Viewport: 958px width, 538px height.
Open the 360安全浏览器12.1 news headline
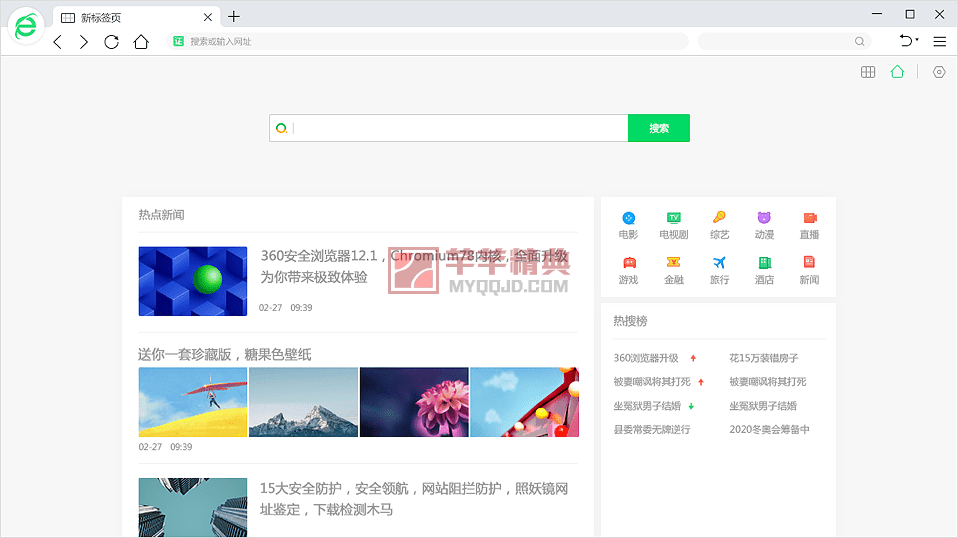pos(414,266)
